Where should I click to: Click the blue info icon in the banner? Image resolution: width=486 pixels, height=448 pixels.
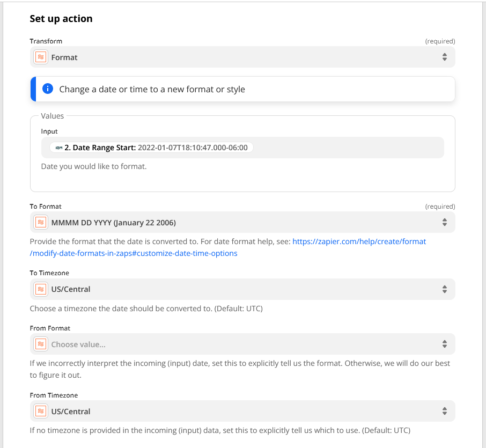(48, 89)
